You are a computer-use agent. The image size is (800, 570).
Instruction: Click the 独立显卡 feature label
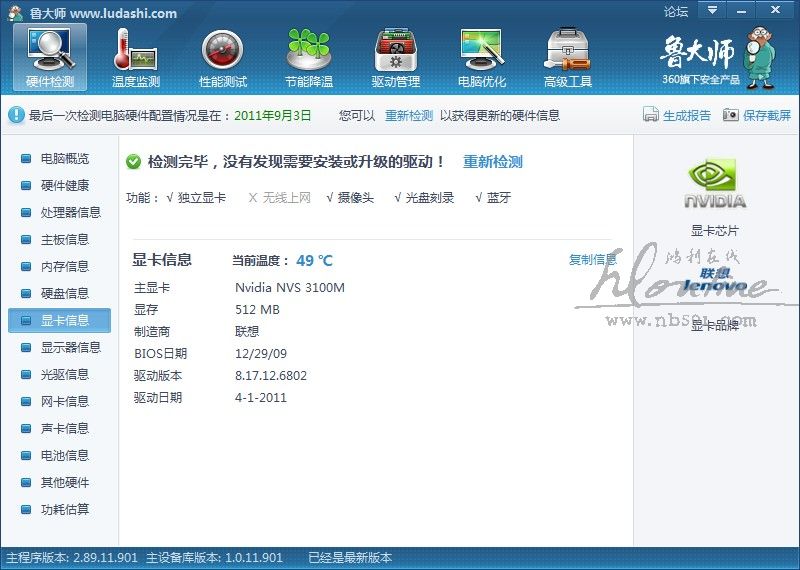[201, 197]
